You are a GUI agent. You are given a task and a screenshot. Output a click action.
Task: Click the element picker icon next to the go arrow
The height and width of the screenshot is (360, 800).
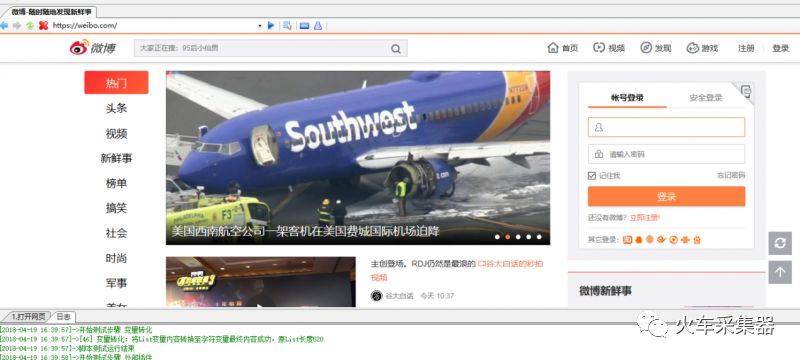(x=287, y=25)
